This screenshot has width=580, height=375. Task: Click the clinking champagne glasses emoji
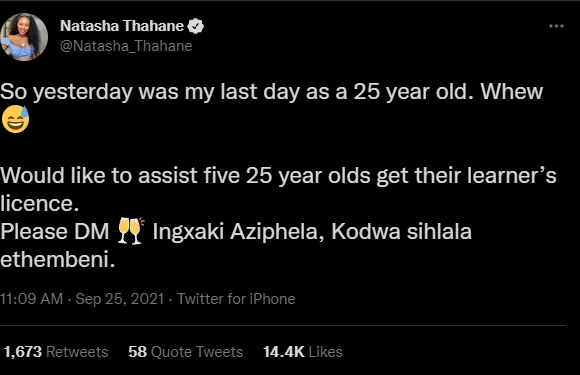coord(131,231)
